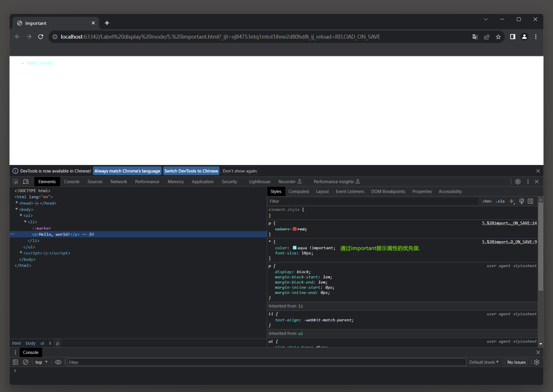Open the Chrome profile avatar
Image resolution: width=553 pixels, height=392 pixels.
pyautogui.click(x=524, y=37)
